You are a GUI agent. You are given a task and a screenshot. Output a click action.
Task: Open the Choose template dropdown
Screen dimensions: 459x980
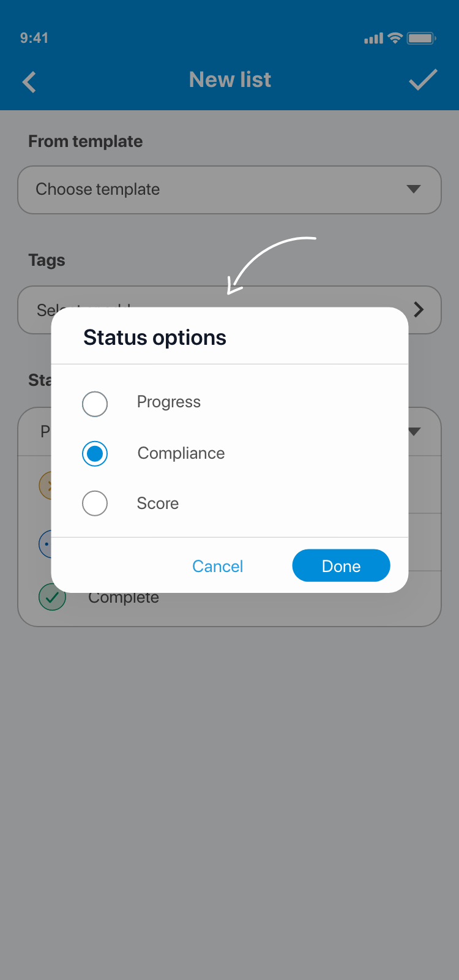(x=229, y=190)
